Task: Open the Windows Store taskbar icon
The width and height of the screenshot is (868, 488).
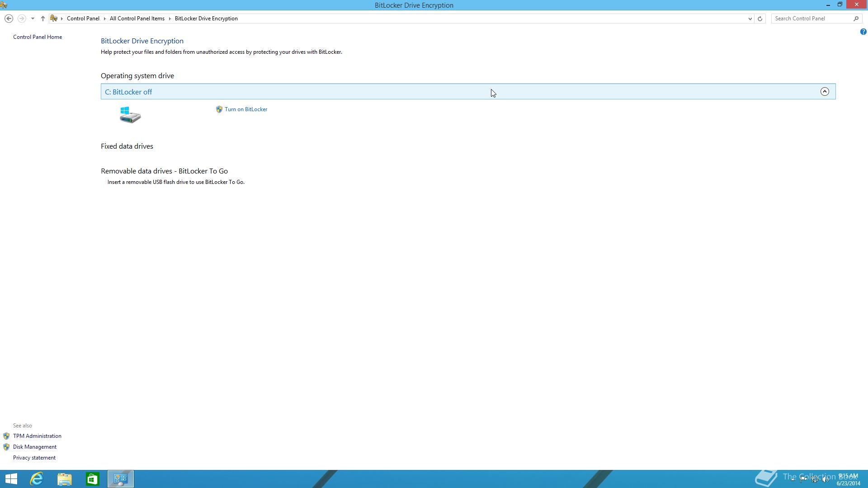Action: click(x=93, y=479)
